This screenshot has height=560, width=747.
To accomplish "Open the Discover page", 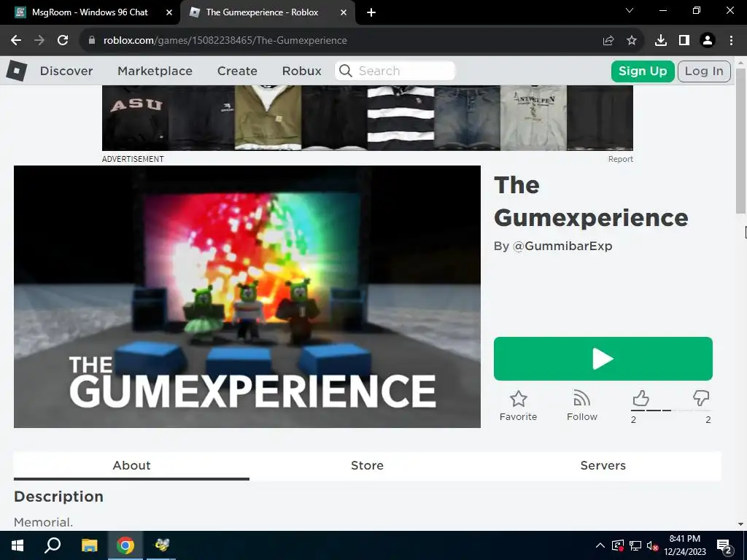I will click(x=66, y=71).
